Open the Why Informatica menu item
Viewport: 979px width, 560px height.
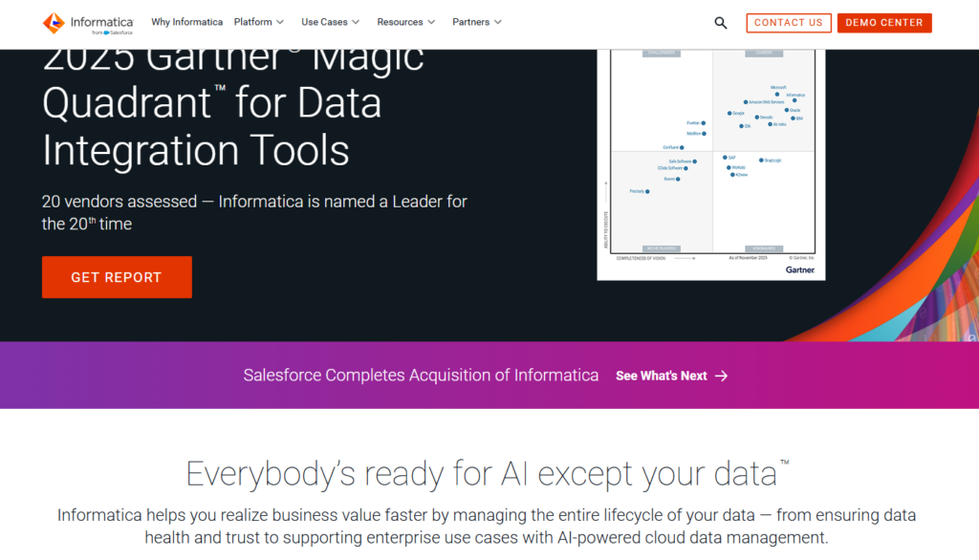[187, 22]
